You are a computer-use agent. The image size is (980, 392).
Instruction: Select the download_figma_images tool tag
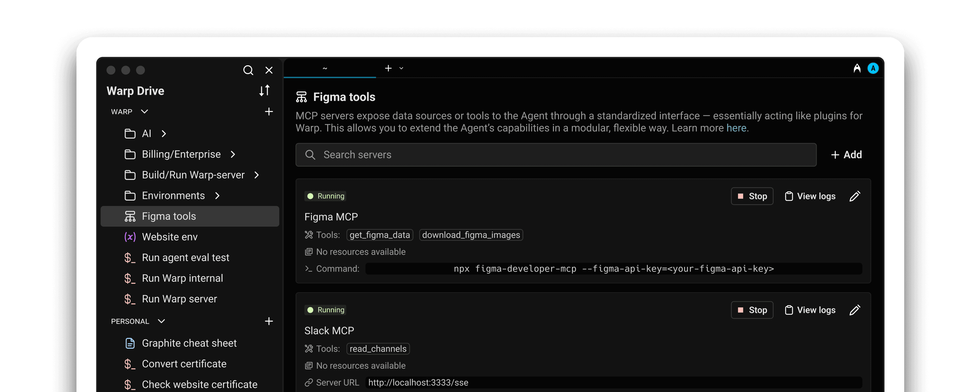[x=471, y=235]
